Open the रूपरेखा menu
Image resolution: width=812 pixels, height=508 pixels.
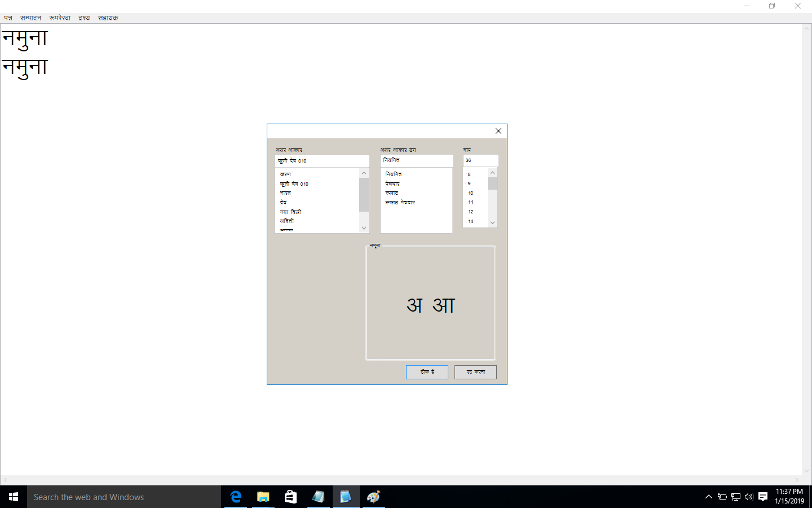click(x=60, y=18)
